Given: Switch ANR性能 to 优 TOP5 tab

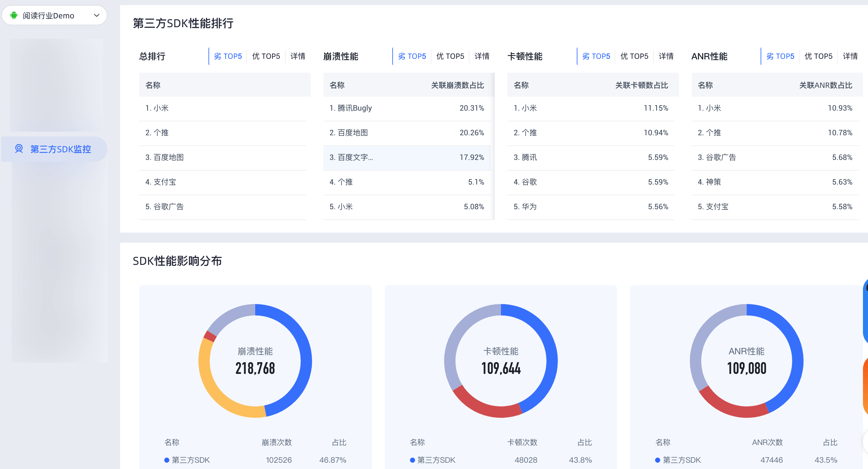Looking at the screenshot, I should pyautogui.click(x=818, y=56).
